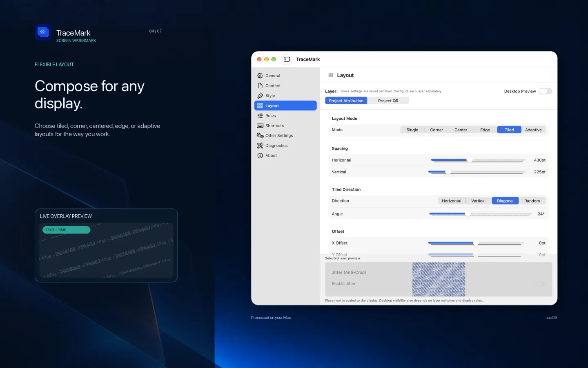The image size is (588, 368).
Task: Click the Style paintbrush icon
Action: tap(260, 96)
